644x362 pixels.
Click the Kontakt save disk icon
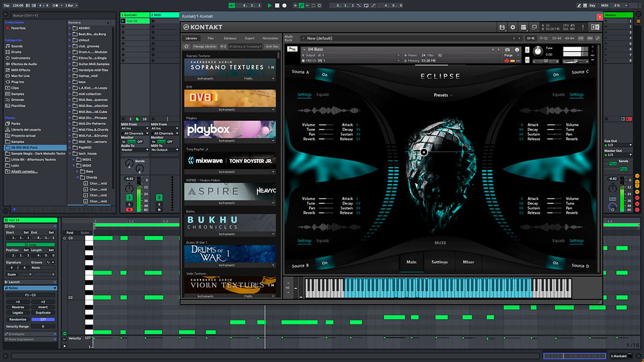pyautogui.click(x=502, y=27)
